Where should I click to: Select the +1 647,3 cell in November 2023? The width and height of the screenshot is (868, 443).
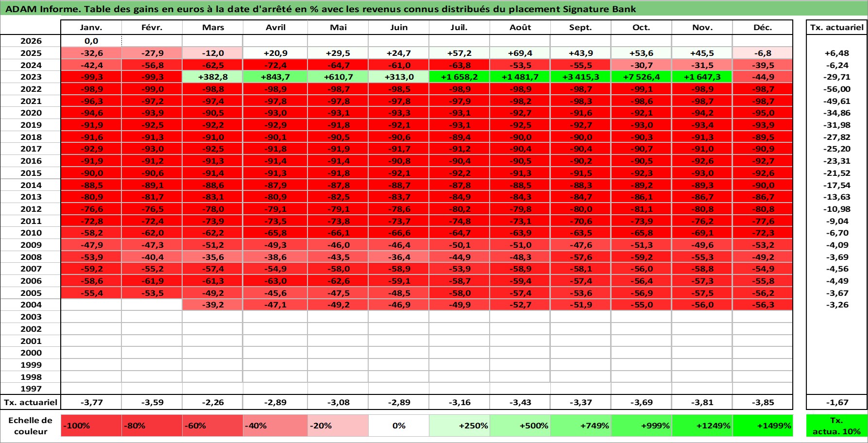pyautogui.click(x=702, y=77)
